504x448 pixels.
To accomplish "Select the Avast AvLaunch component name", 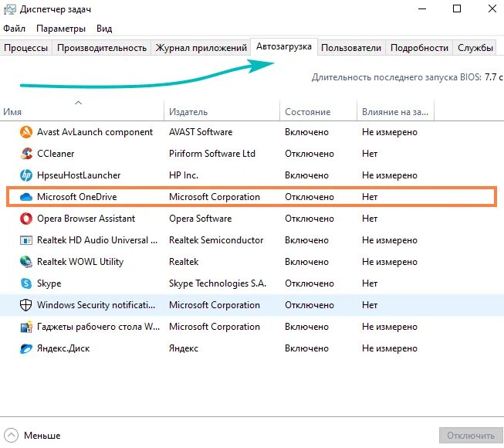I will (95, 132).
